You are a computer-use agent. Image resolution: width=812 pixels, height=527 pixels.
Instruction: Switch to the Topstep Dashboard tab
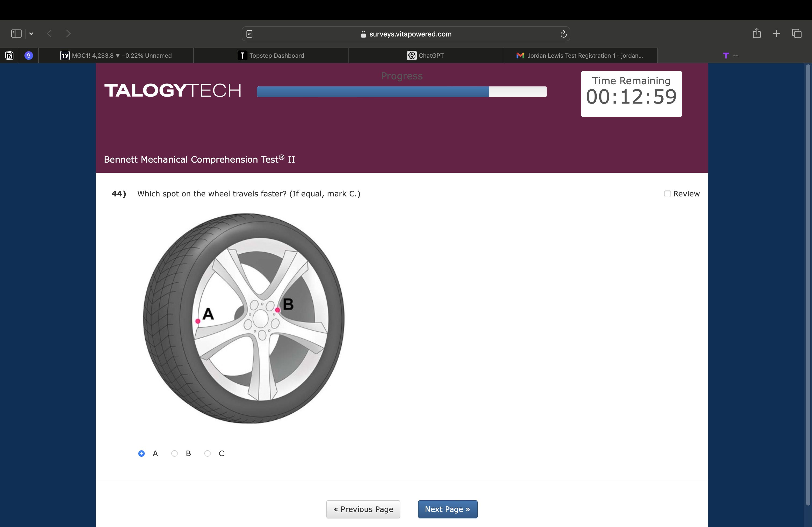tap(271, 56)
